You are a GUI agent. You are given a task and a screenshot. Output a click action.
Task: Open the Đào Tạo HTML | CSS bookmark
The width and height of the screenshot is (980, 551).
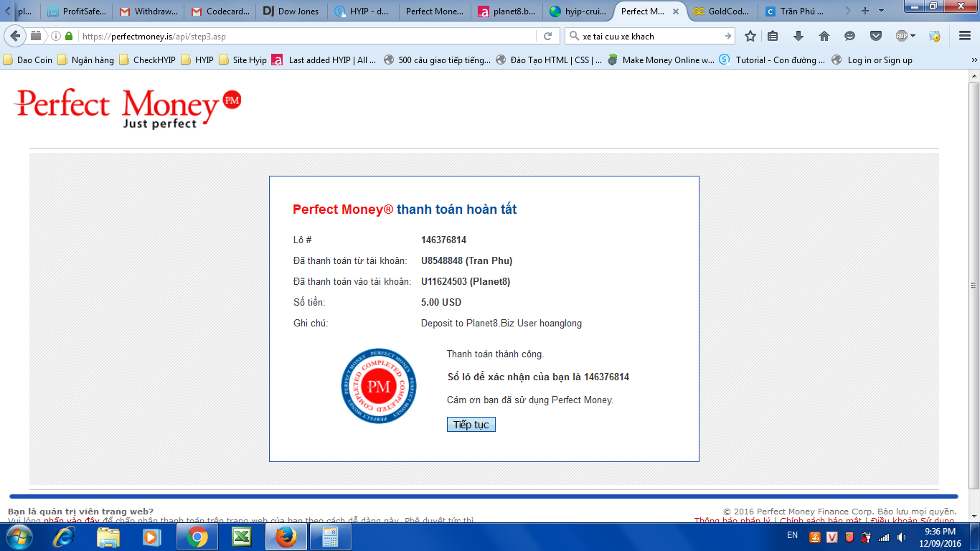[549, 60]
